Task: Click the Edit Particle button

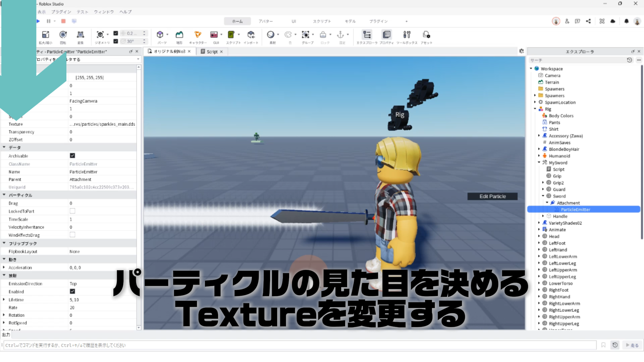Action: click(492, 196)
